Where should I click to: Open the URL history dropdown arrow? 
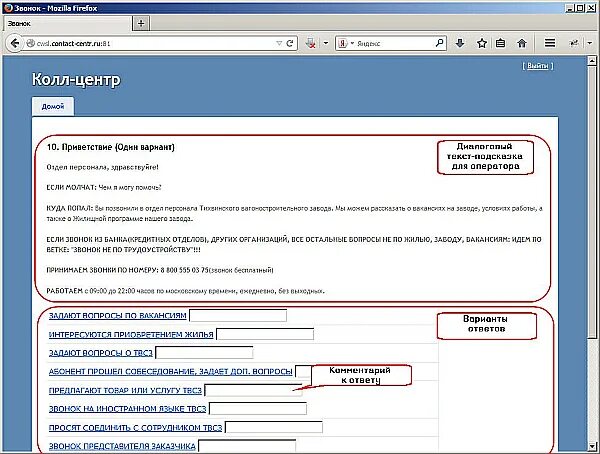tap(279, 43)
